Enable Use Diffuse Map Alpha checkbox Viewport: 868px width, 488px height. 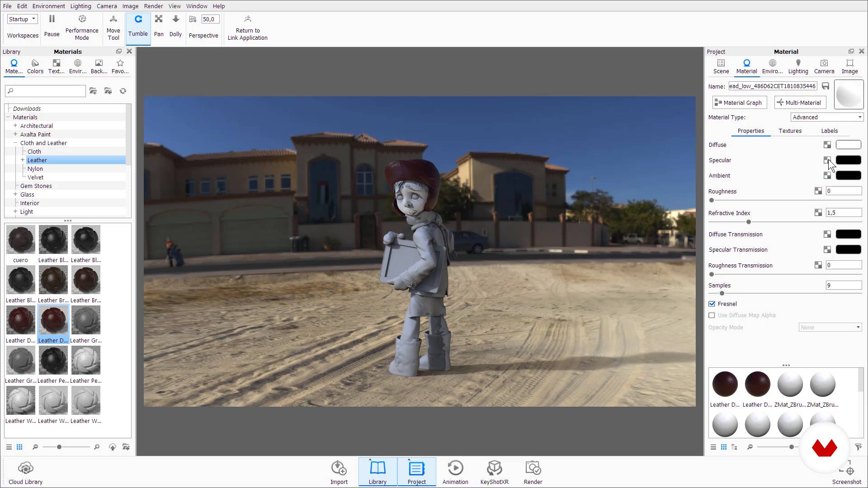pyautogui.click(x=713, y=316)
